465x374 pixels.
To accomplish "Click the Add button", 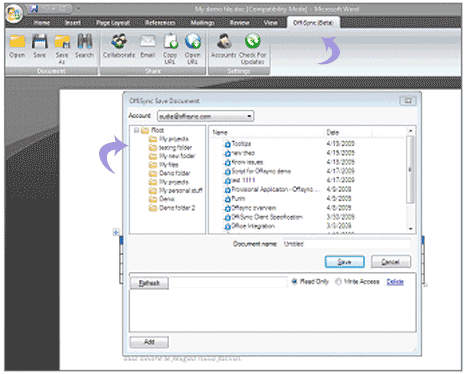I will 149,342.
